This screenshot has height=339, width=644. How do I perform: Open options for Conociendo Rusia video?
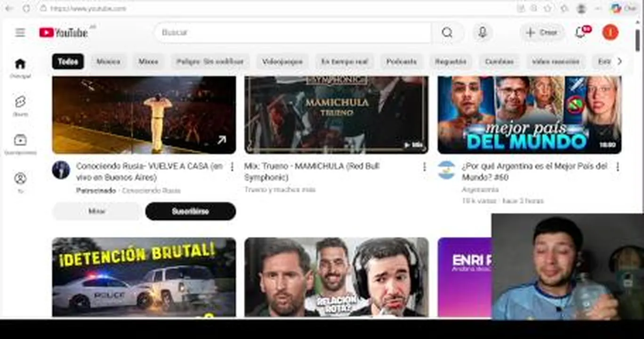[x=232, y=167]
